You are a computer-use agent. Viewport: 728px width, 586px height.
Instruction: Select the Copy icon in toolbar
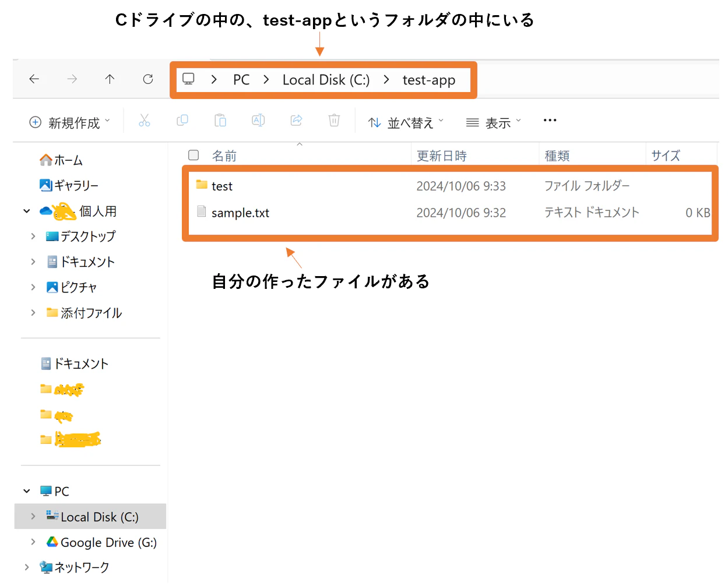pyautogui.click(x=182, y=121)
